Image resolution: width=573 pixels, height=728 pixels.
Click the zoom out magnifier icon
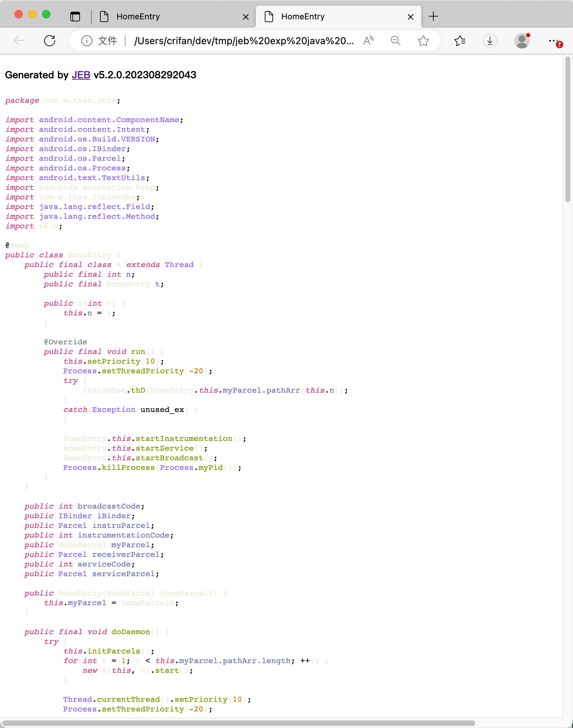point(396,41)
